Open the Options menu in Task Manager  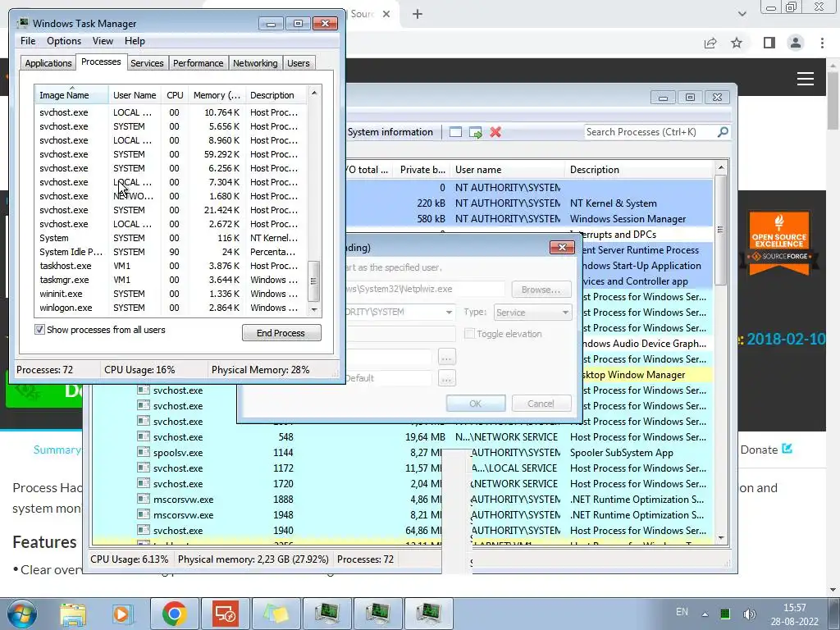pyautogui.click(x=64, y=41)
